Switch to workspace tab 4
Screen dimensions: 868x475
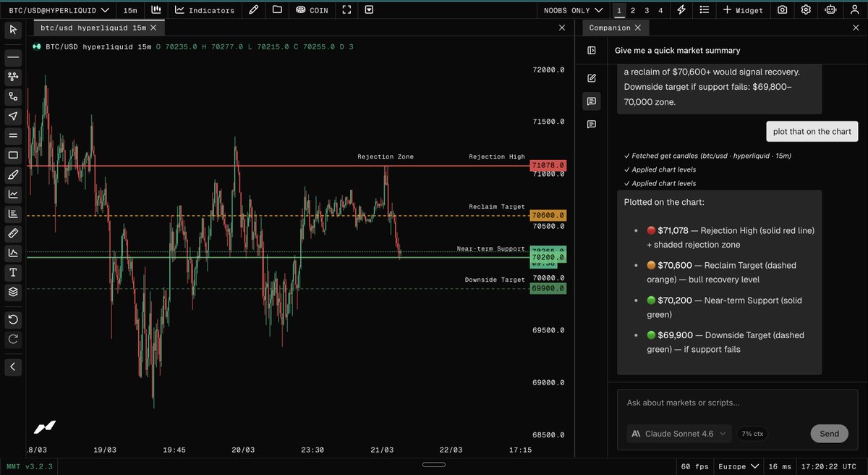[660, 10]
